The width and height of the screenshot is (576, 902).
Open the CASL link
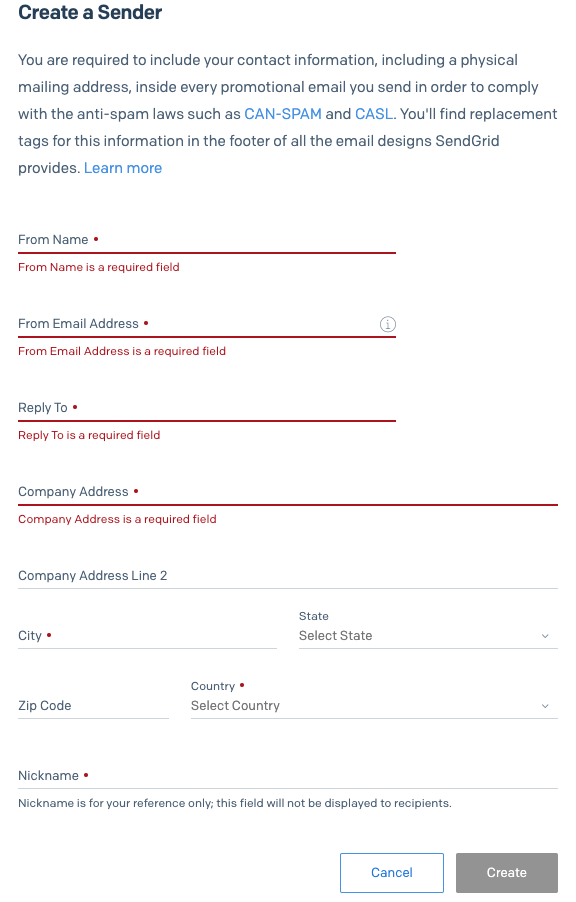373,114
